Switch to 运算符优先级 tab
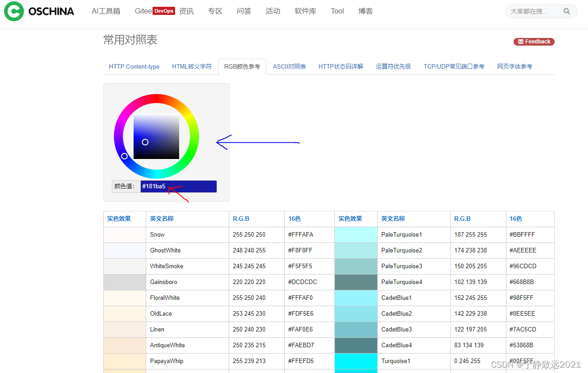This screenshot has height=373, width=588. [x=394, y=67]
